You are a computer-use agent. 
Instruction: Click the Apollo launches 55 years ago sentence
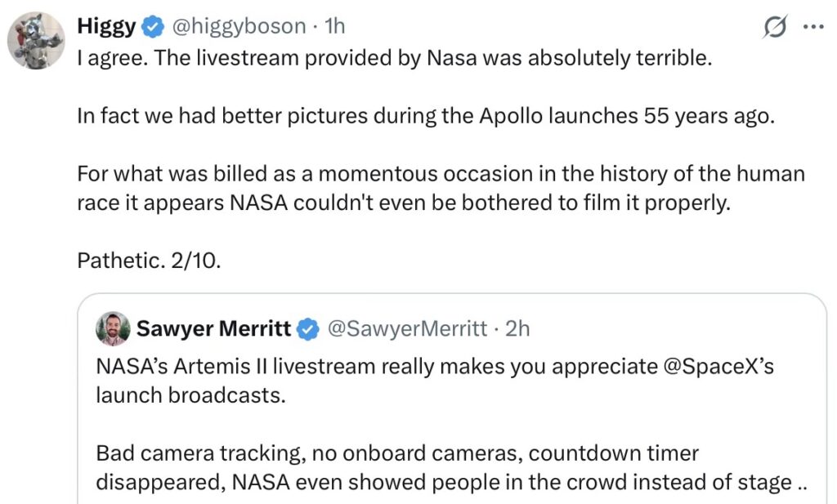click(424, 116)
